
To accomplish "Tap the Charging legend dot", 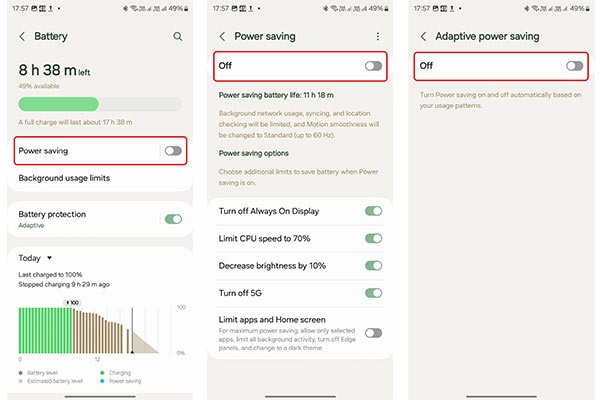I will tap(101, 372).
